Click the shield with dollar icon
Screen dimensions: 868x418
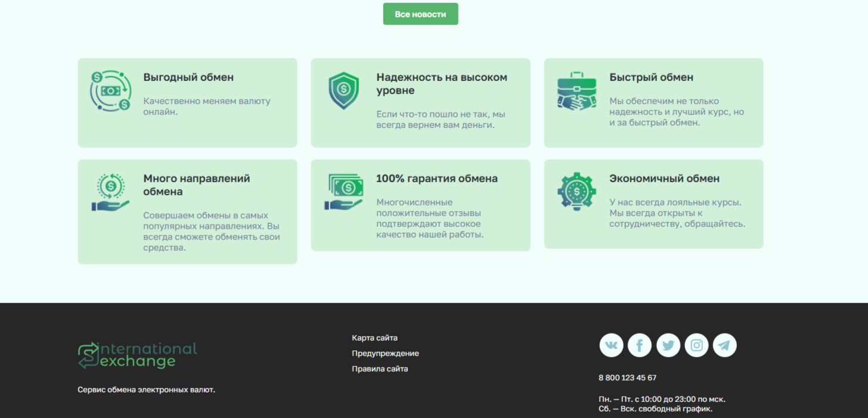click(x=343, y=91)
